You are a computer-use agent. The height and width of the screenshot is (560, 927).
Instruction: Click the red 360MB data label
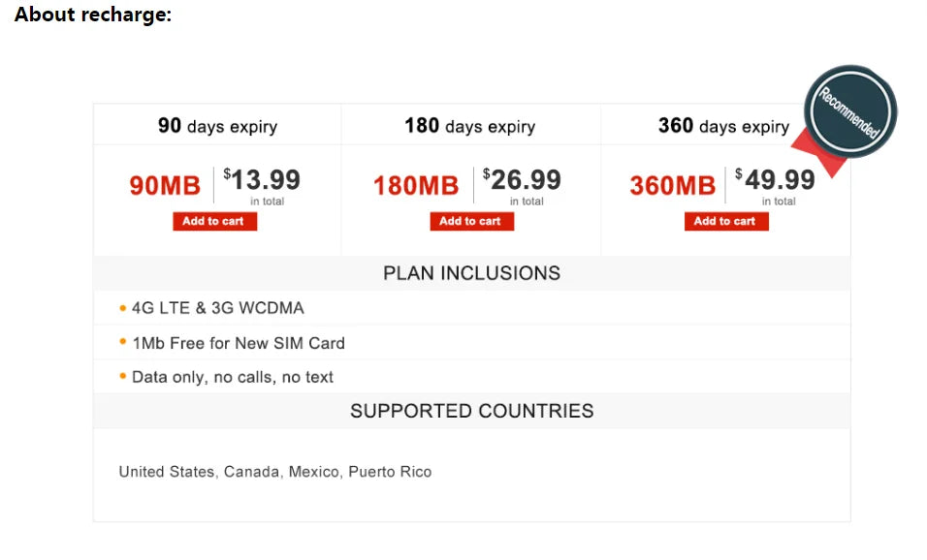coord(672,185)
